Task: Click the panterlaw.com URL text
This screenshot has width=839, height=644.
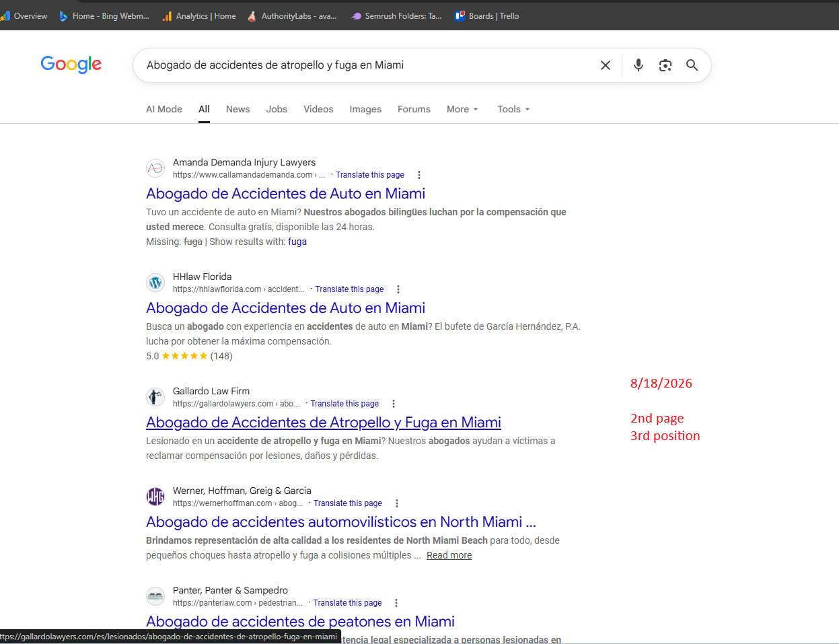Action: [x=238, y=603]
